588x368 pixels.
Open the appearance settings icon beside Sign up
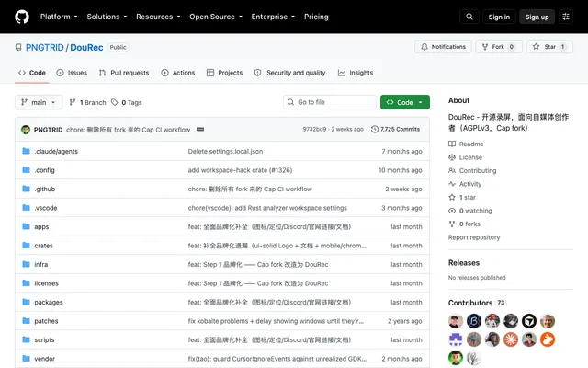click(x=566, y=17)
